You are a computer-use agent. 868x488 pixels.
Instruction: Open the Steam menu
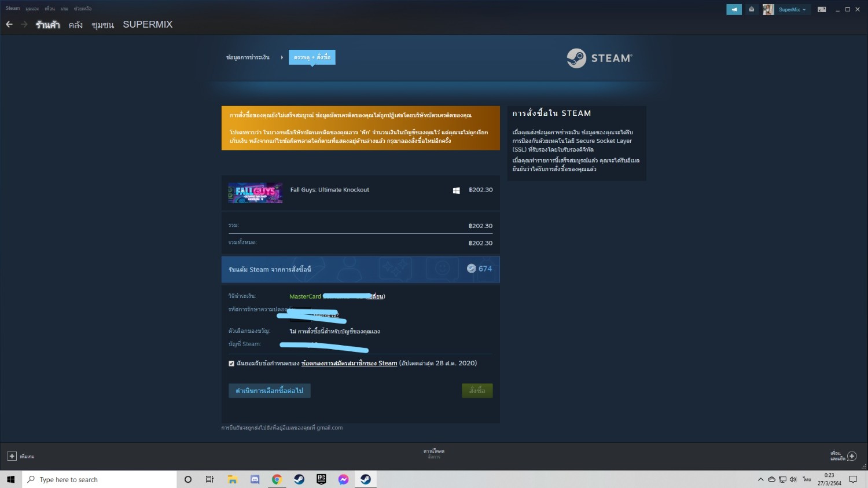tap(13, 9)
